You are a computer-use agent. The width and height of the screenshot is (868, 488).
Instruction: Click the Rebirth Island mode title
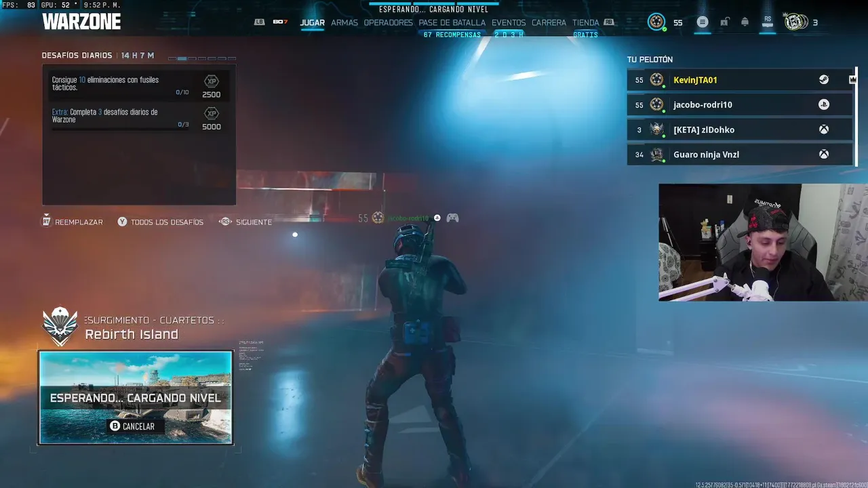[132, 334]
